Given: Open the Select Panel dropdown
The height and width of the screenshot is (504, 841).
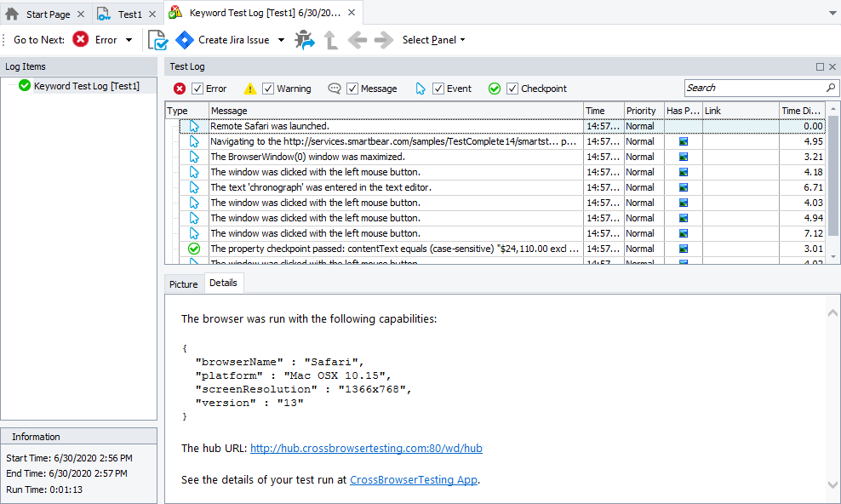Looking at the screenshot, I should tap(433, 40).
